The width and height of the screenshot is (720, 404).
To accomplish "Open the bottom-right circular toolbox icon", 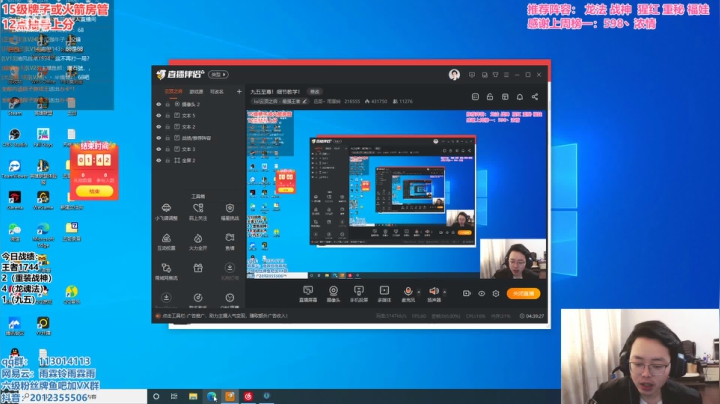I will click(230, 299).
